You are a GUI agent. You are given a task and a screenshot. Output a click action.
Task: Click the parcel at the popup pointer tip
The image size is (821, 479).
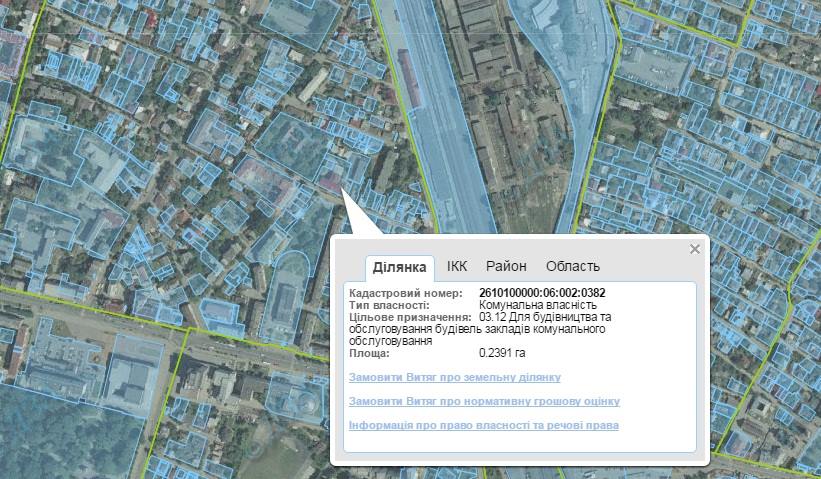tap(331, 181)
